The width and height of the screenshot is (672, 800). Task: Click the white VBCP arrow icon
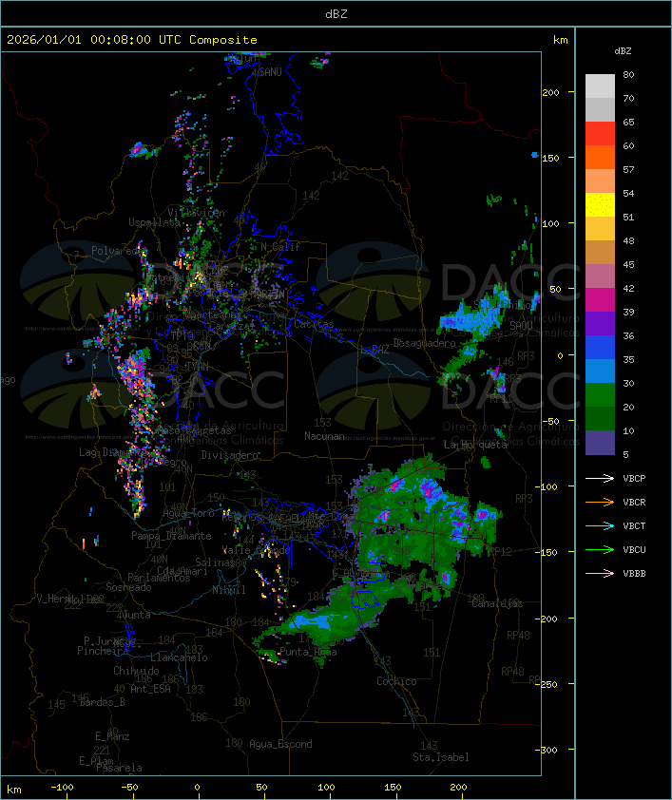coord(600,478)
